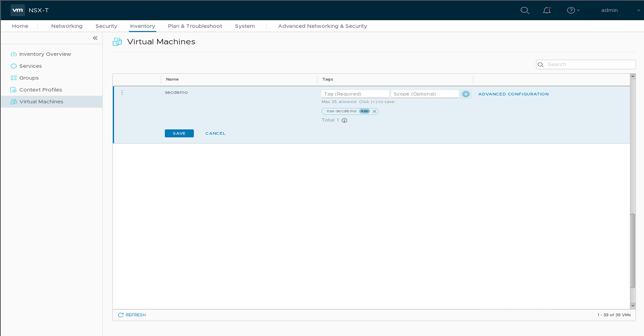Click the VMware vm logo
Image resolution: width=644 pixels, height=336 pixels.
pyautogui.click(x=18, y=10)
